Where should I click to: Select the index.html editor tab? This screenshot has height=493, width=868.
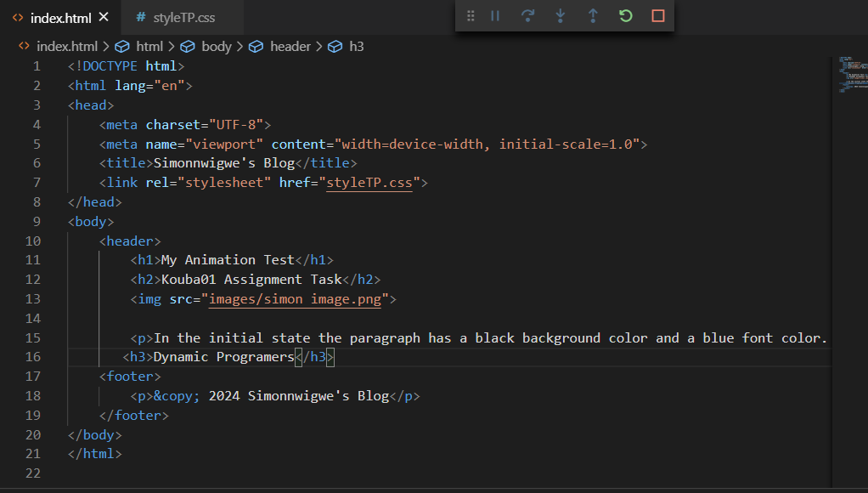60,19
